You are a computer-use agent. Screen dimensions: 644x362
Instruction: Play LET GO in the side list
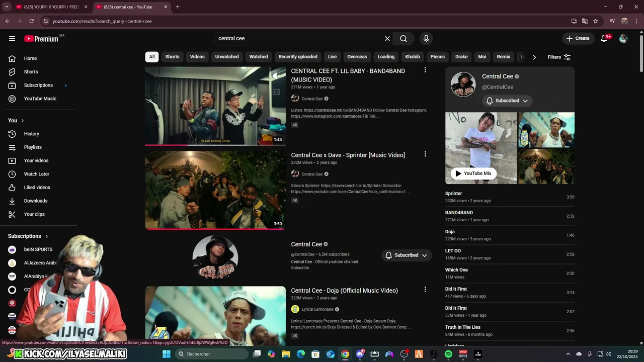tap(510, 254)
